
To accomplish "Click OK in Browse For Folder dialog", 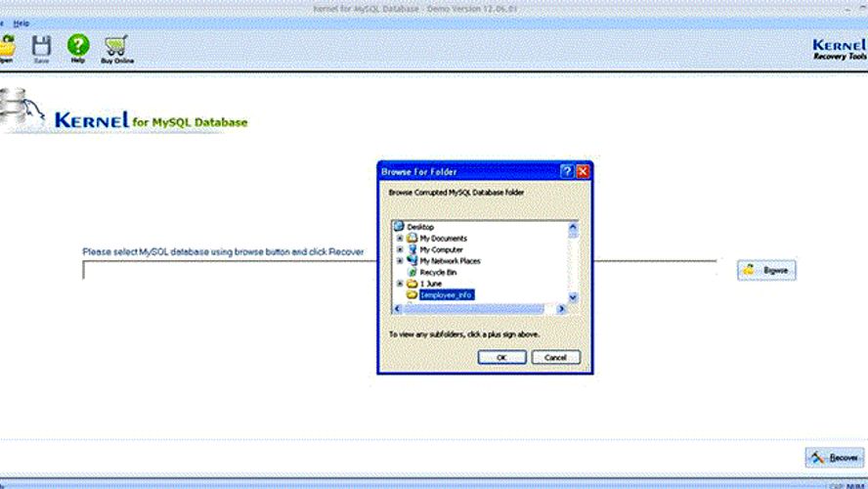I will pyautogui.click(x=501, y=357).
